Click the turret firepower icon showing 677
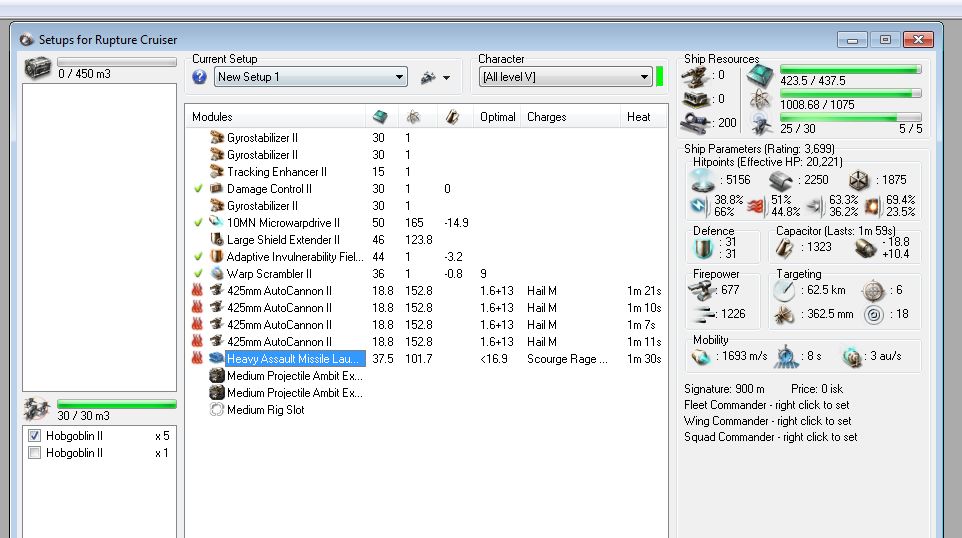 coord(702,289)
